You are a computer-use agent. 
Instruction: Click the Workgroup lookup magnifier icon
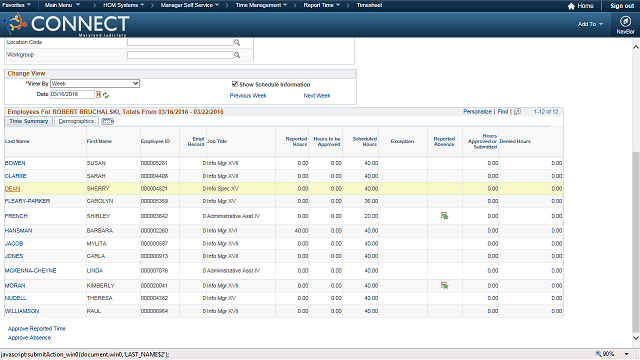(x=237, y=55)
